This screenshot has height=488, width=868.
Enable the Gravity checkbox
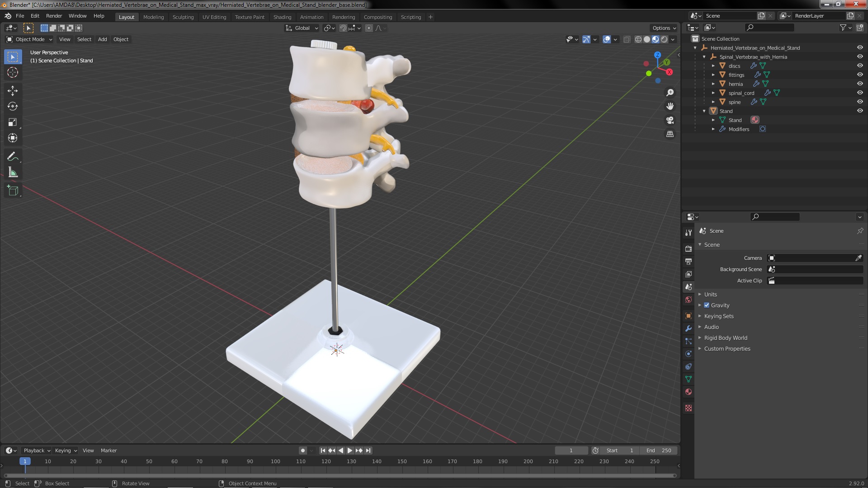click(x=707, y=305)
